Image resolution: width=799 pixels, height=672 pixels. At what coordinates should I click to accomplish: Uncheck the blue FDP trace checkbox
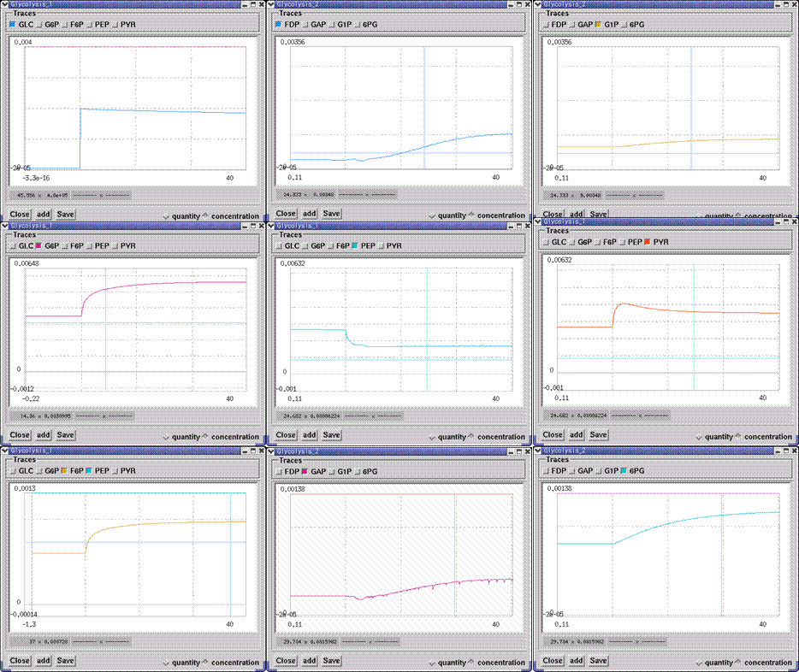click(x=278, y=25)
